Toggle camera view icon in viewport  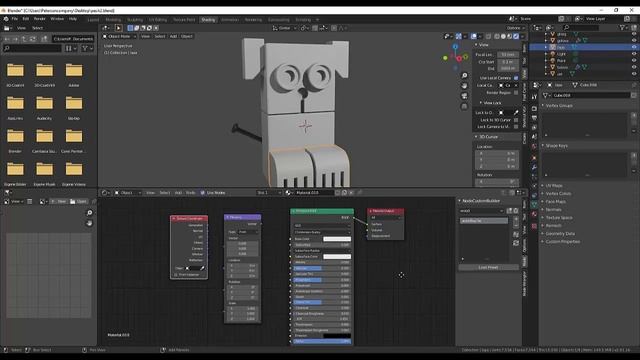pos(464,96)
